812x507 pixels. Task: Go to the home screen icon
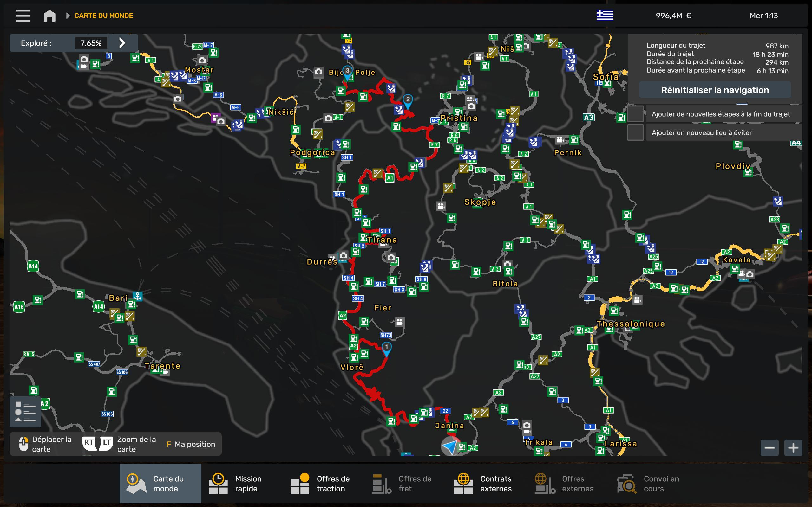(x=49, y=16)
